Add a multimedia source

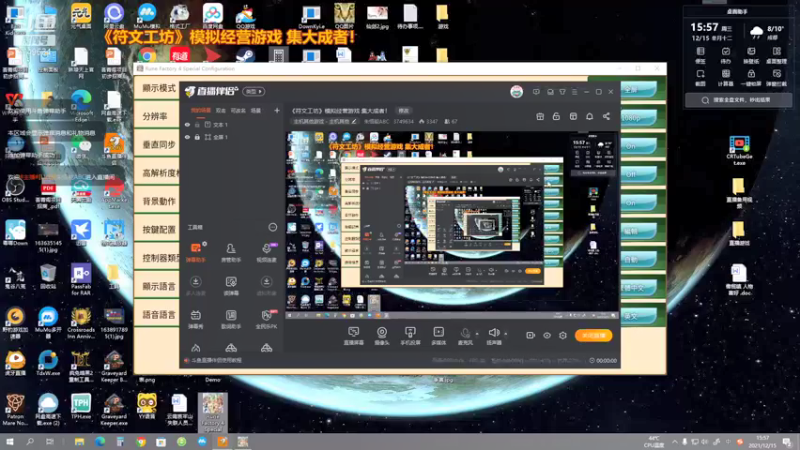[x=438, y=336]
